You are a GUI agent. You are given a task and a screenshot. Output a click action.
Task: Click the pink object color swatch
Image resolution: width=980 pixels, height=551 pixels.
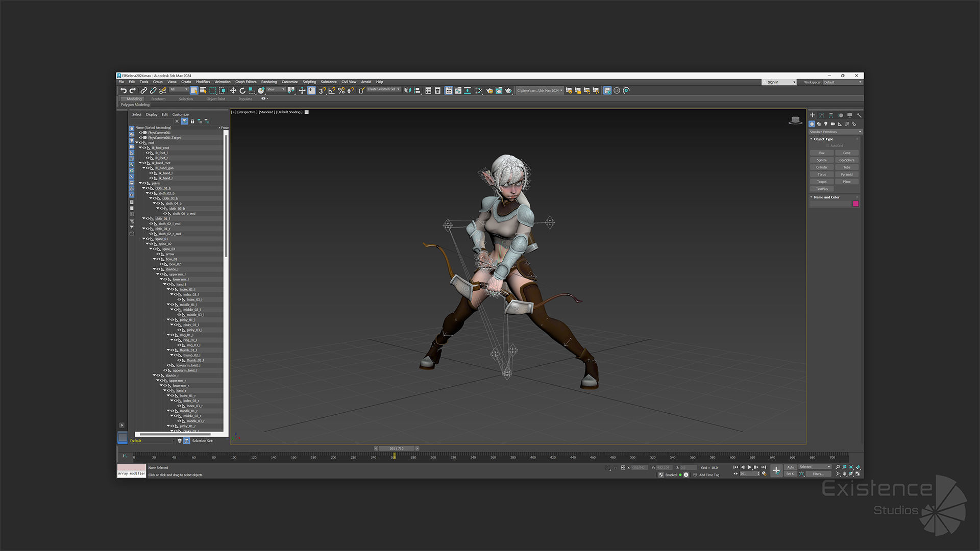856,204
